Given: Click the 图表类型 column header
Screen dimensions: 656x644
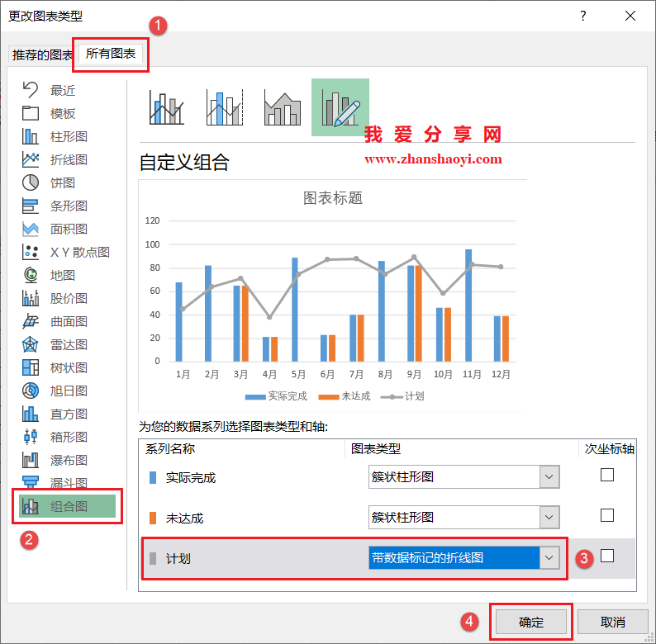Looking at the screenshot, I should coord(376,448).
